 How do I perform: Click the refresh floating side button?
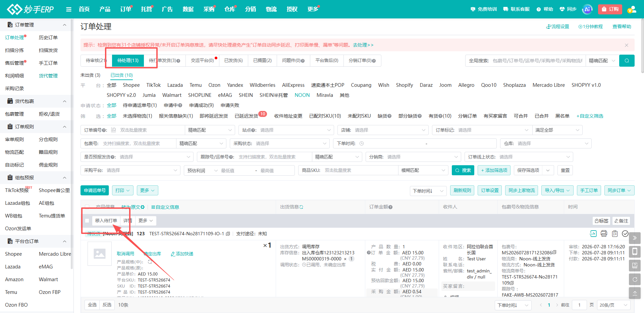click(635, 279)
